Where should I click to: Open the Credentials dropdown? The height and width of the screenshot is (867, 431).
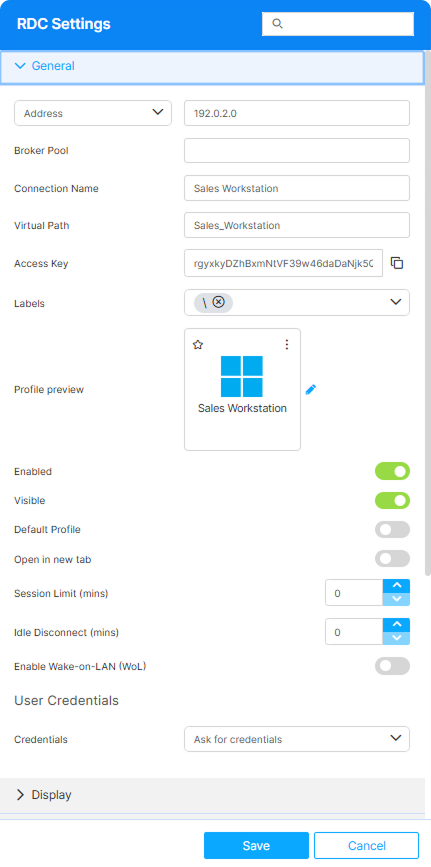[297, 739]
